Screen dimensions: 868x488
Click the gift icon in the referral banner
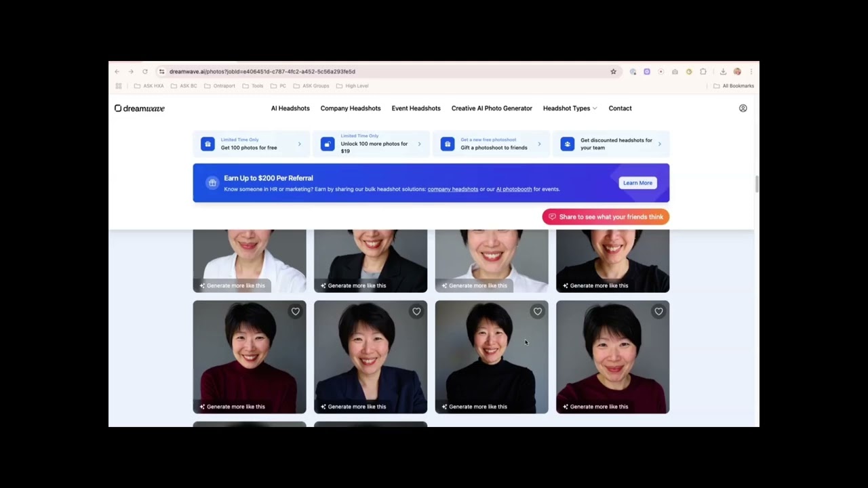[212, 183]
